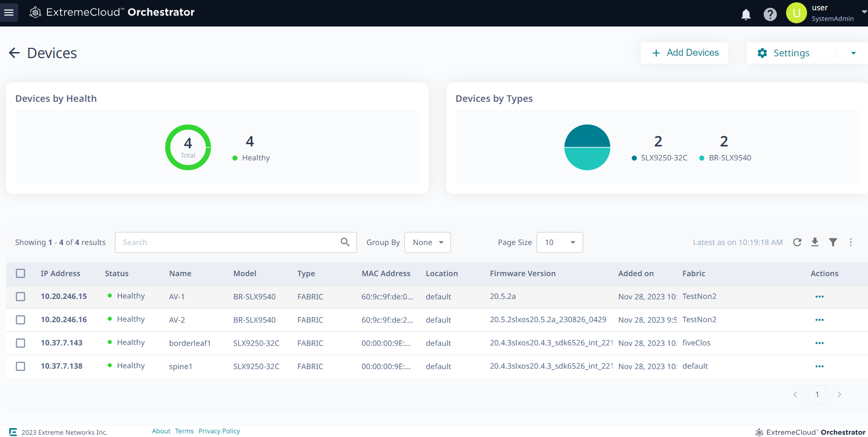Download the device list
The width and height of the screenshot is (868, 437).
tap(814, 242)
